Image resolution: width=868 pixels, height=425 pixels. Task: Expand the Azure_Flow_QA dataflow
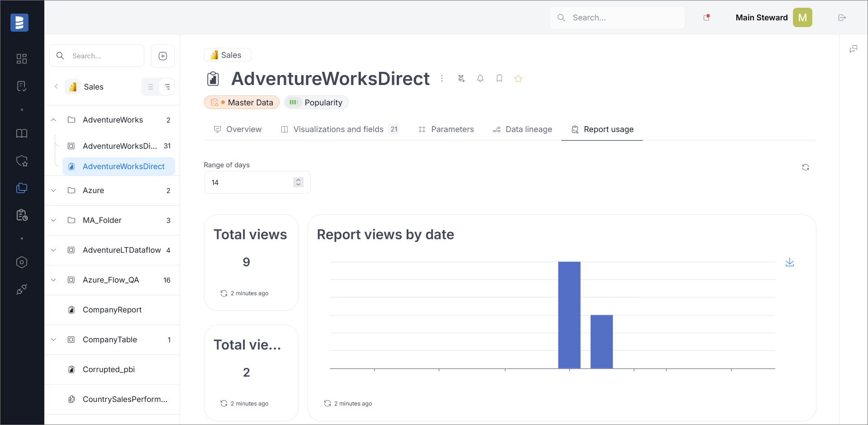point(53,280)
